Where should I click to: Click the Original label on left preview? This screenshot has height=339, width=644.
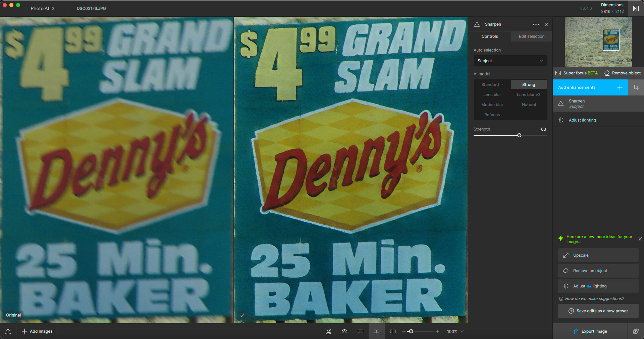(x=13, y=315)
